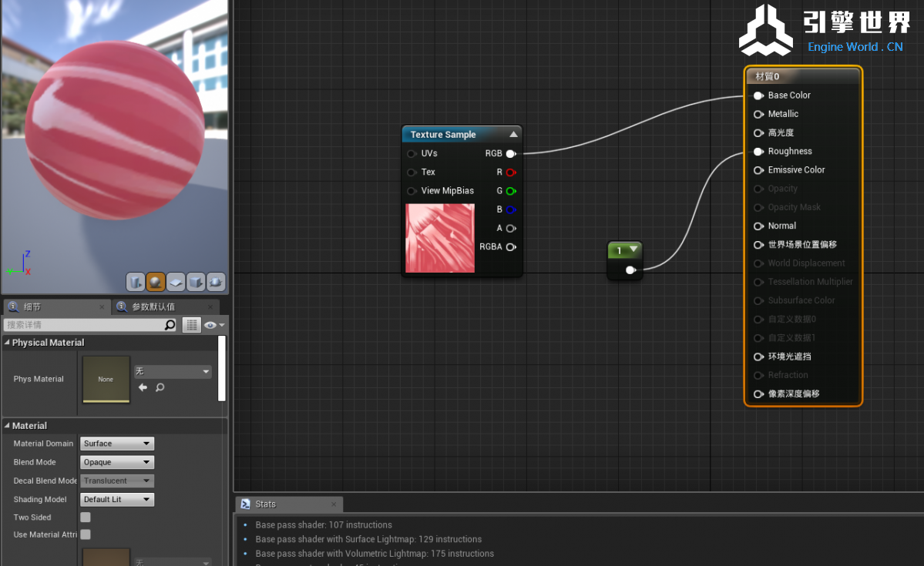The image size is (924, 566).
Task: Click the World Displacement pin
Action: tap(758, 263)
